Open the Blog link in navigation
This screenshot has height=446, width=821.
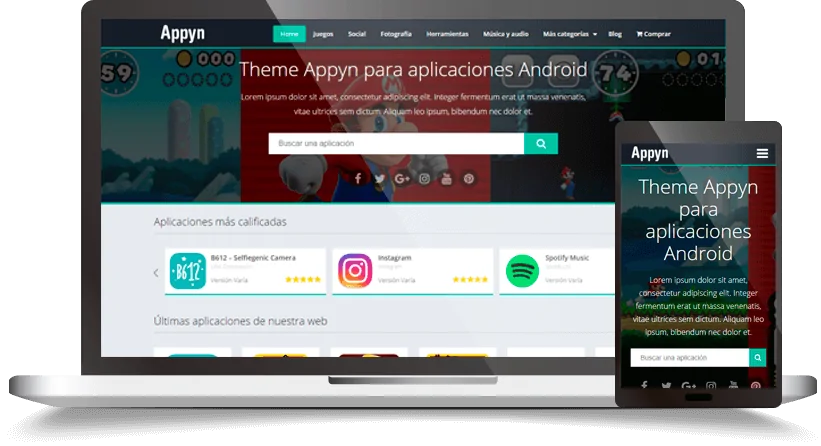pyautogui.click(x=615, y=34)
